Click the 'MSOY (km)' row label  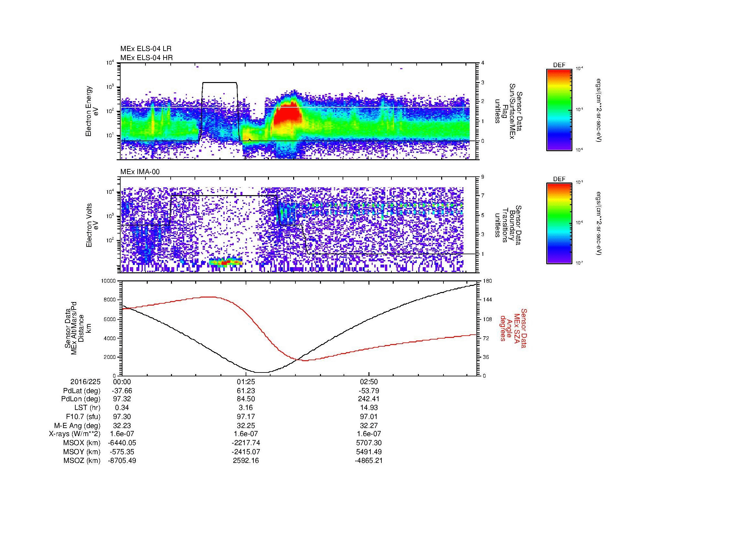pos(82,452)
